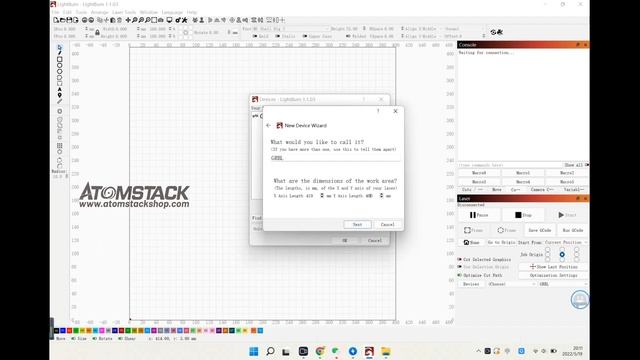Open the Tools menu

(x=81, y=12)
